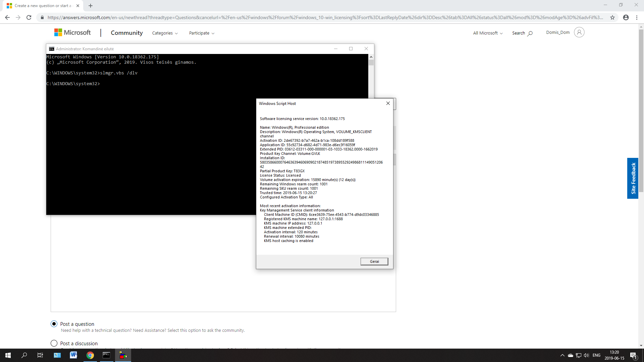Close the Komandinė eilutė window
644x362 pixels.
point(366,49)
